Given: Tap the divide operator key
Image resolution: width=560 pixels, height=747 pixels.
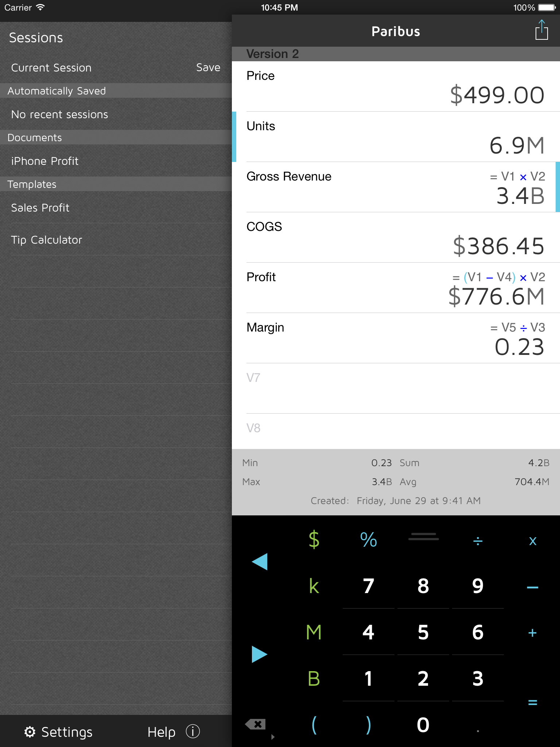Looking at the screenshot, I should [478, 541].
